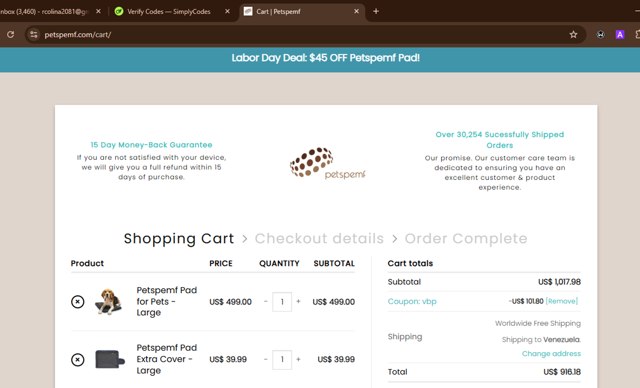Click the Coupon: vbp label
The height and width of the screenshot is (388, 640).
[x=412, y=301]
